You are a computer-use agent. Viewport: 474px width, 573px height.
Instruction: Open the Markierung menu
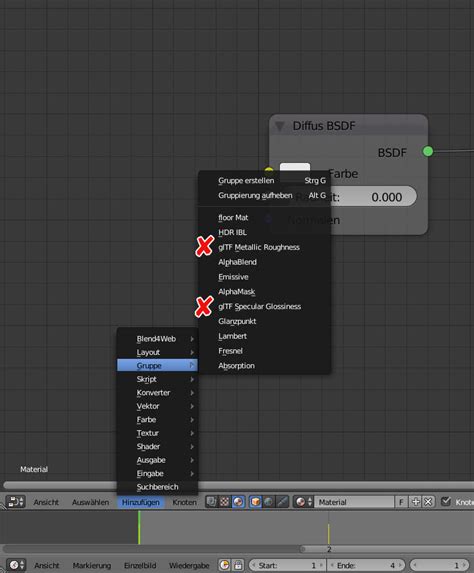(92, 565)
